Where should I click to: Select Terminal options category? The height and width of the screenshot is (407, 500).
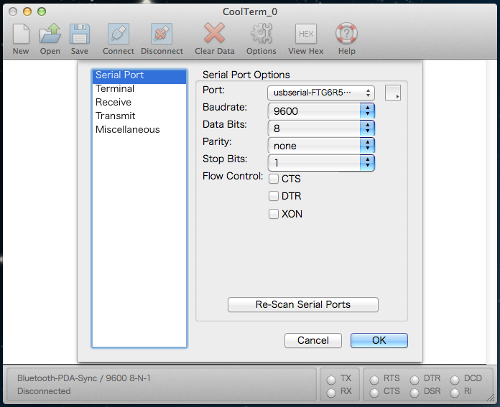(x=139, y=89)
